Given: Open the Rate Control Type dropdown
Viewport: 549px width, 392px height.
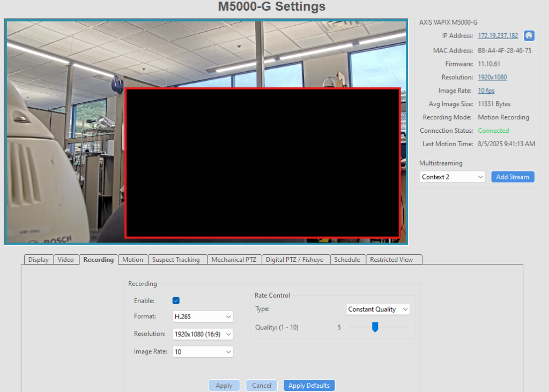Looking at the screenshot, I should (377, 310).
